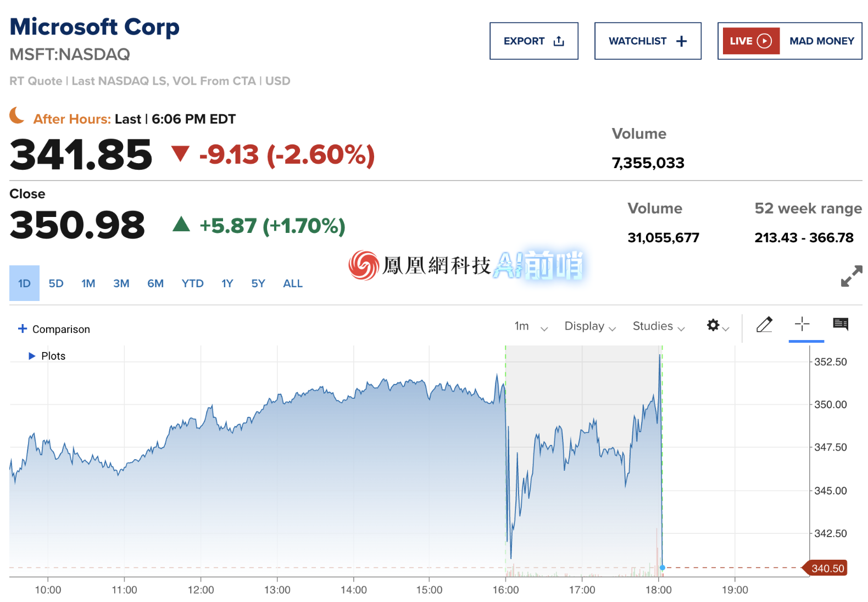Select the YTD time range

[192, 283]
